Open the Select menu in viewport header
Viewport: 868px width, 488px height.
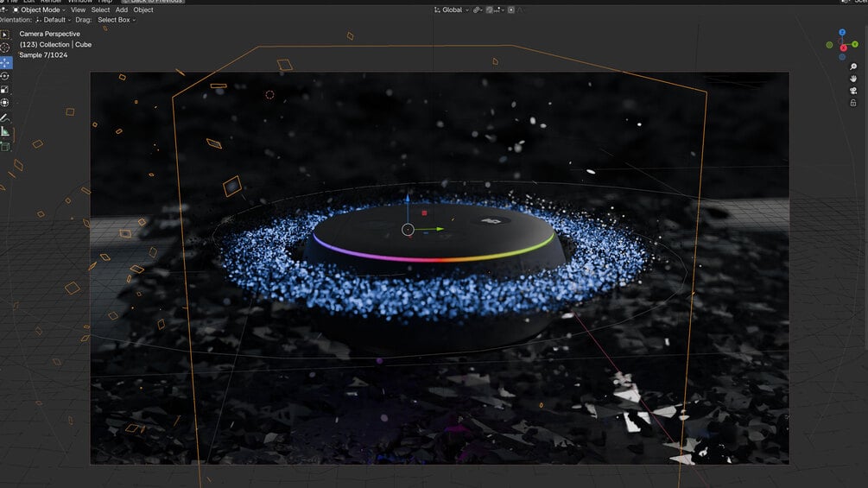[x=100, y=10]
